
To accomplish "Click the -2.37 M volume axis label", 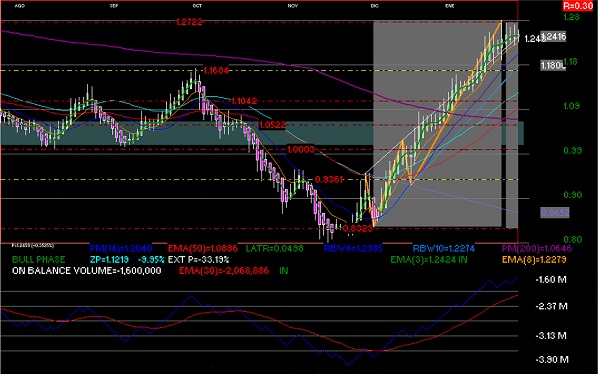I will coord(551,306).
